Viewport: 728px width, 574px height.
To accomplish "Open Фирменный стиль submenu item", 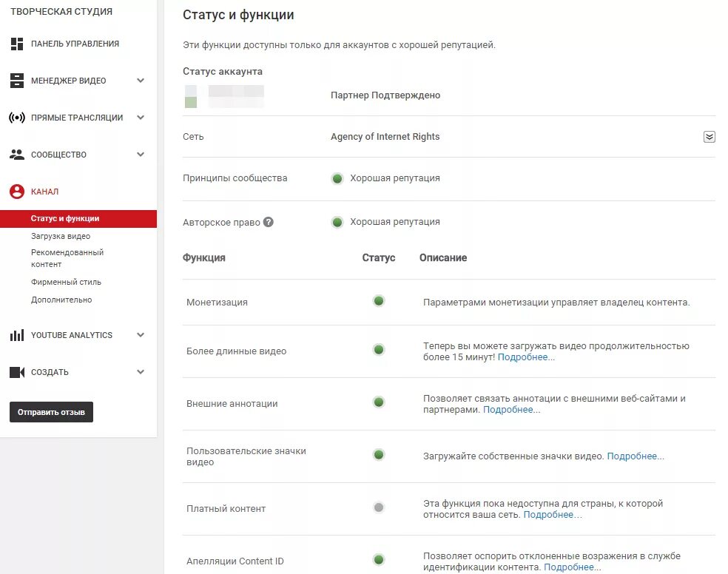I will [66, 282].
